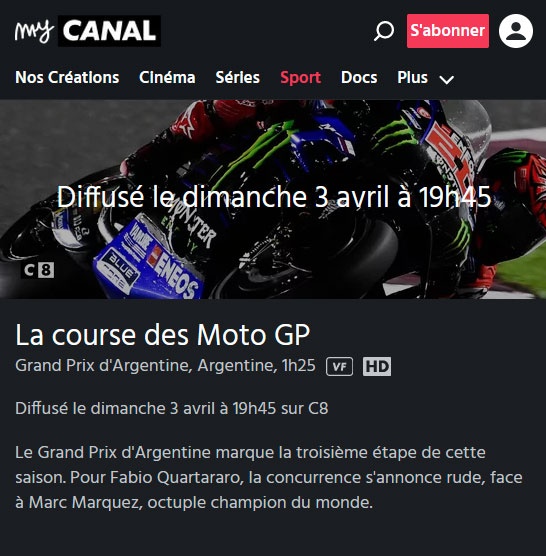Screen dimensions: 546x556
Task: Click the C8 channel logo
Action: point(38,270)
